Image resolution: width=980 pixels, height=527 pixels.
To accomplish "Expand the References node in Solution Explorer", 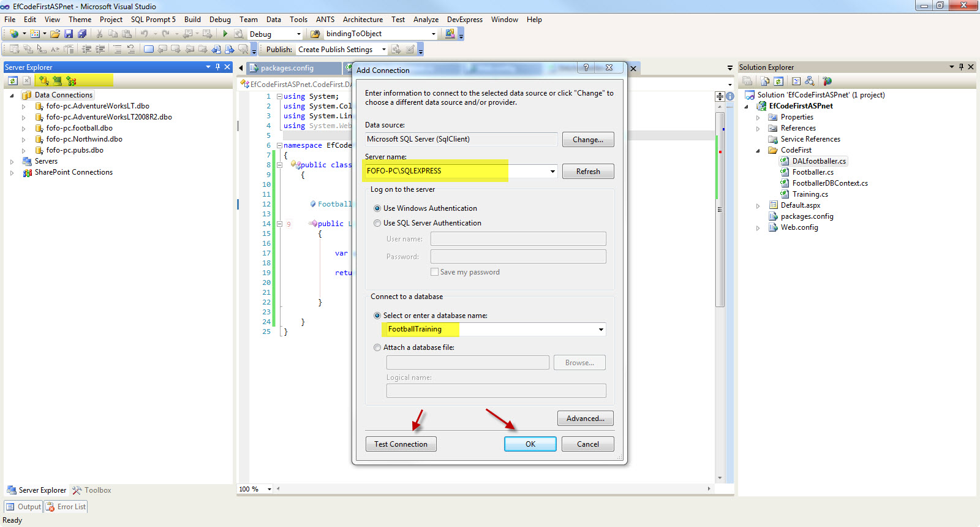I will 758,129.
